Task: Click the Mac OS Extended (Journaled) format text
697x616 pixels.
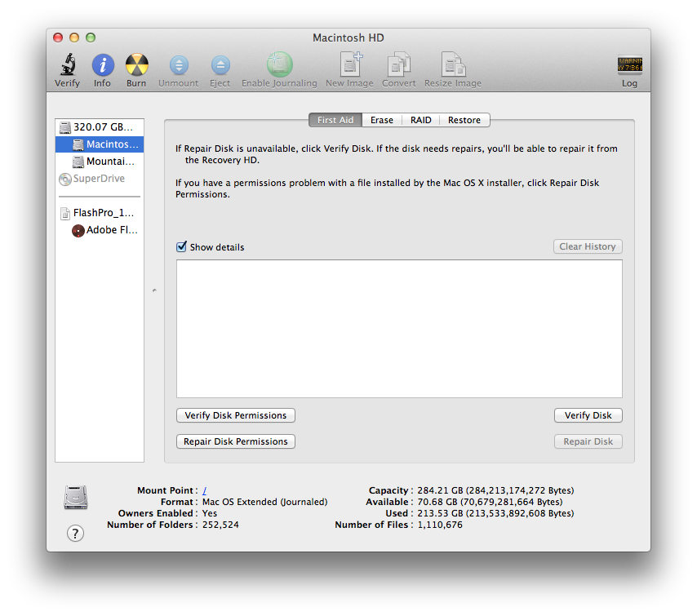Action: tap(265, 502)
